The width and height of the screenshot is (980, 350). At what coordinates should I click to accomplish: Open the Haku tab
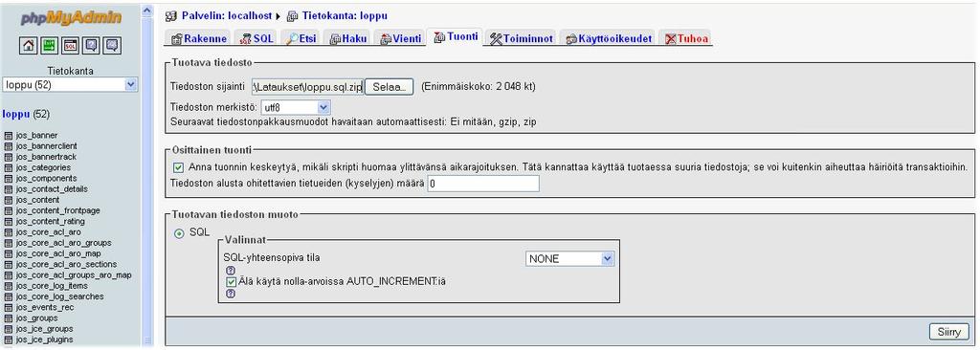tap(348, 39)
